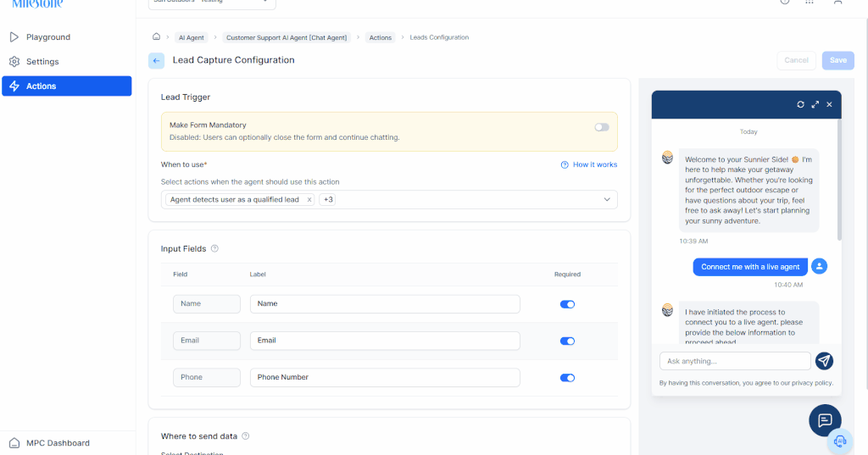Open the How it works link
The height and width of the screenshot is (455, 868).
(594, 164)
